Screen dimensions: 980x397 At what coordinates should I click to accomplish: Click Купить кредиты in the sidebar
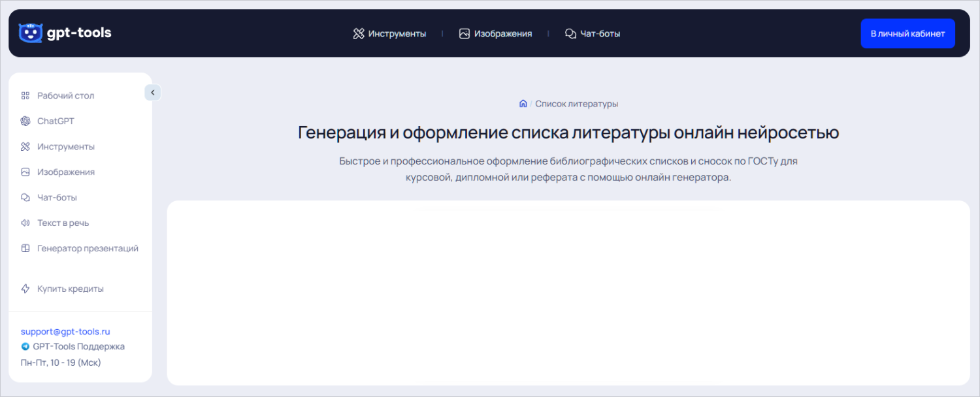[x=71, y=288]
